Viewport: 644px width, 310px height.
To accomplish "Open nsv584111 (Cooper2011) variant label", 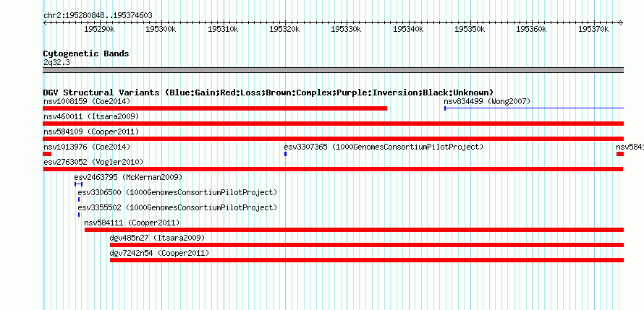I will (x=132, y=223).
